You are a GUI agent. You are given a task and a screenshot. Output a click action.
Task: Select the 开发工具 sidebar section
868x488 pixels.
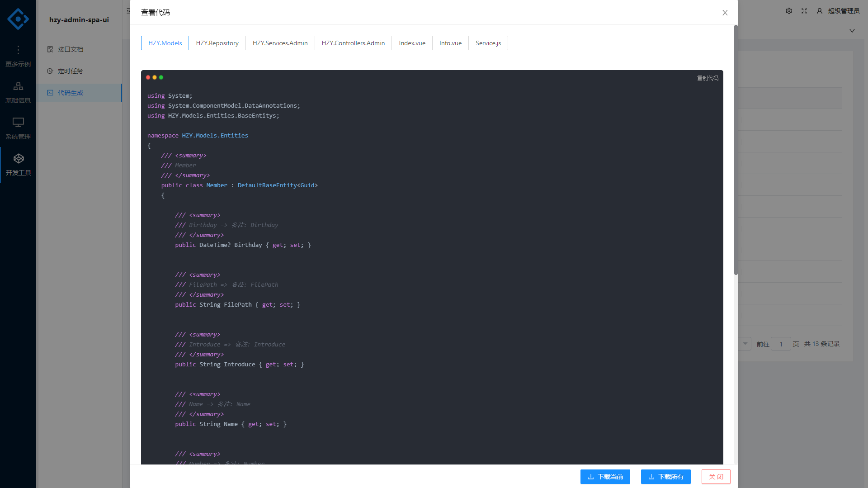click(x=18, y=165)
